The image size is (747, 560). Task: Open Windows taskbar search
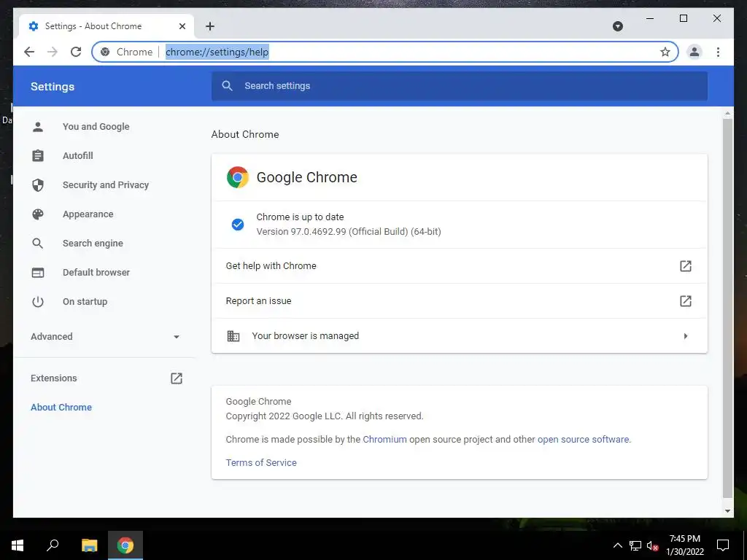tap(53, 545)
